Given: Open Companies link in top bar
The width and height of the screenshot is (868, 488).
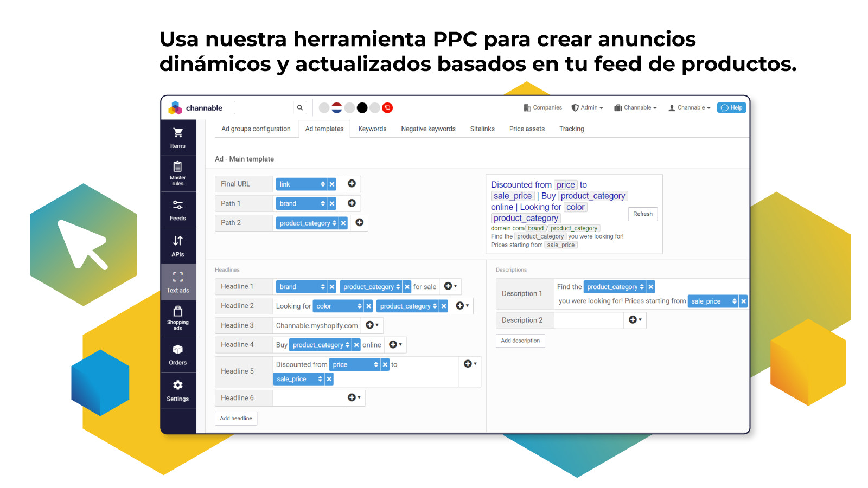Looking at the screenshot, I should 542,108.
